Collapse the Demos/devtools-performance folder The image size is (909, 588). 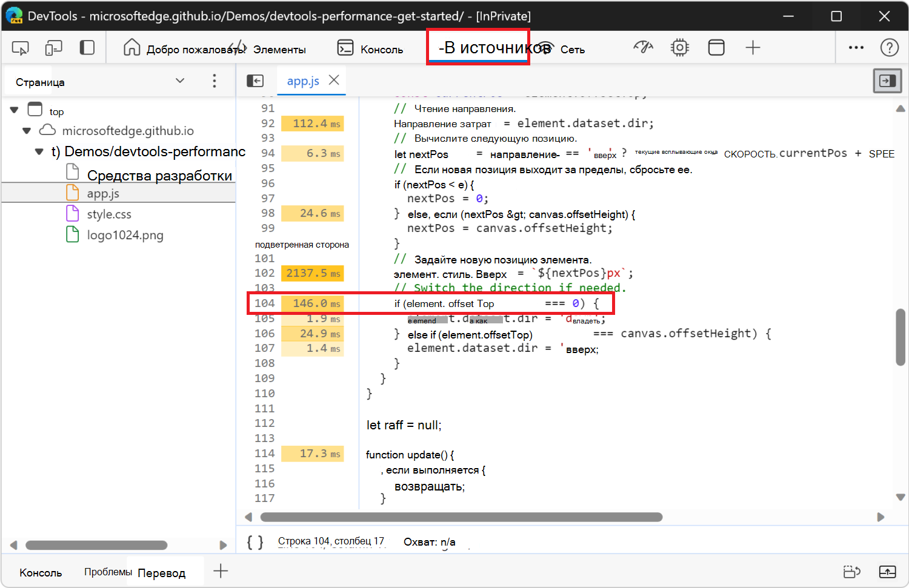[39, 151]
